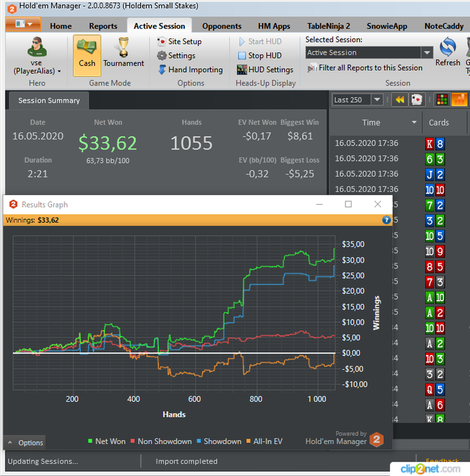Open the Selected Session dropdown
The image size is (470, 476).
pos(427,52)
